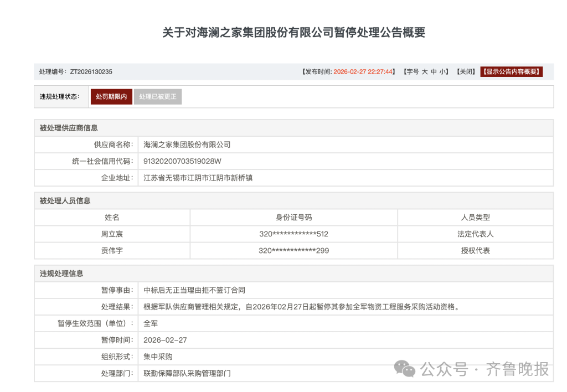Image resolution: width=567 pixels, height=392 pixels.
Task: Set font size to 中 (medium)
Action: pos(434,72)
